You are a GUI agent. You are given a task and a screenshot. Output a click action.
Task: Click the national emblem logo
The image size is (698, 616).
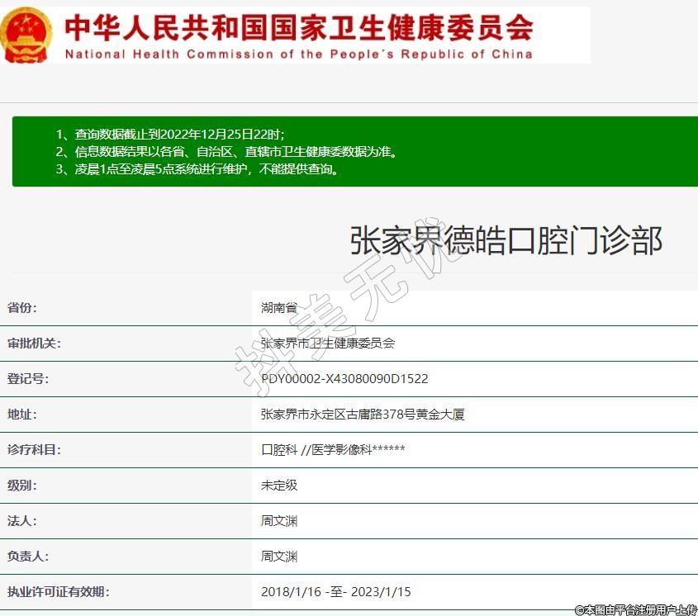pyautogui.click(x=26, y=35)
